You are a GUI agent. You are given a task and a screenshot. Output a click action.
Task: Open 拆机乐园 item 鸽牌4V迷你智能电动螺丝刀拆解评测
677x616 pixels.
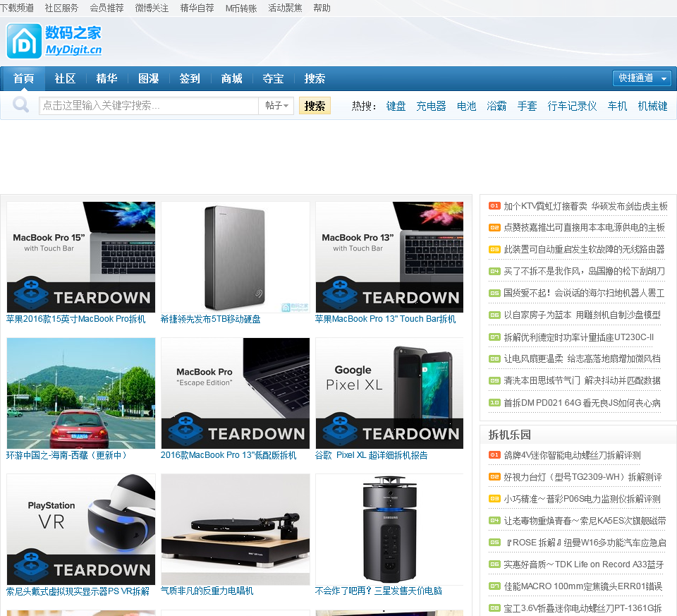[572, 455]
